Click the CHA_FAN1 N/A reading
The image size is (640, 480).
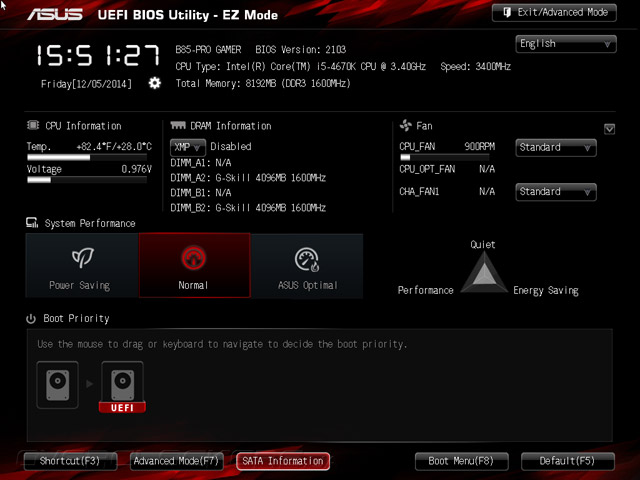(x=447, y=191)
